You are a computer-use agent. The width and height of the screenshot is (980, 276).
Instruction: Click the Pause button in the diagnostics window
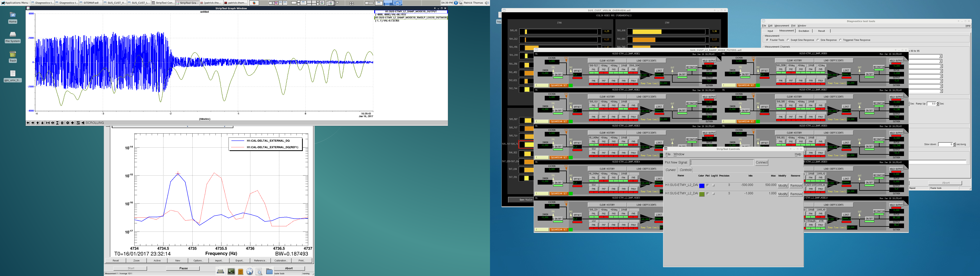click(183, 268)
